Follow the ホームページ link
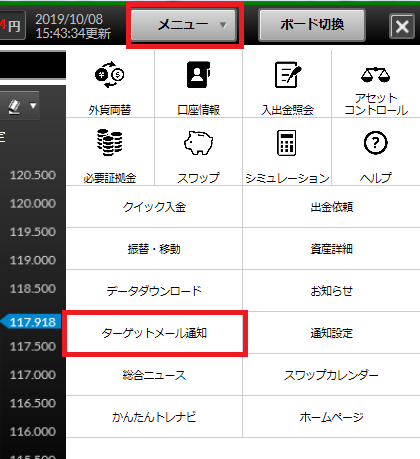 pos(332,417)
